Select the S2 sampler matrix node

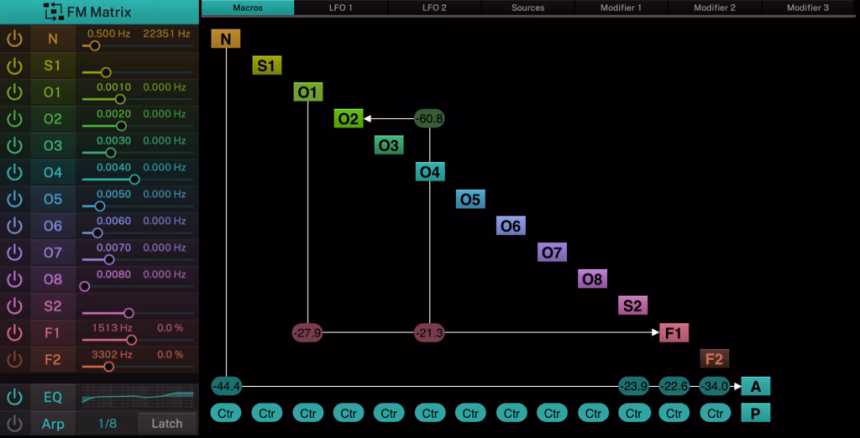click(632, 306)
